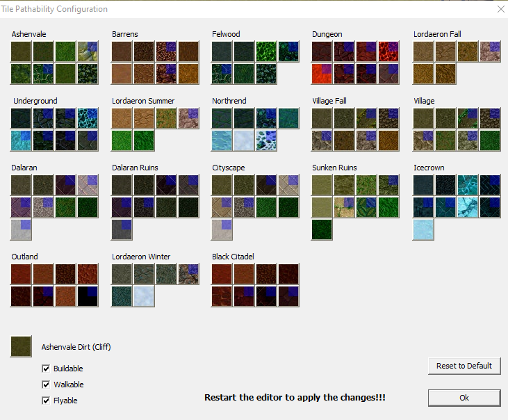Choose Ashenvale vines tile with blue corner
The height and width of the screenshot is (420, 508).
43,74
